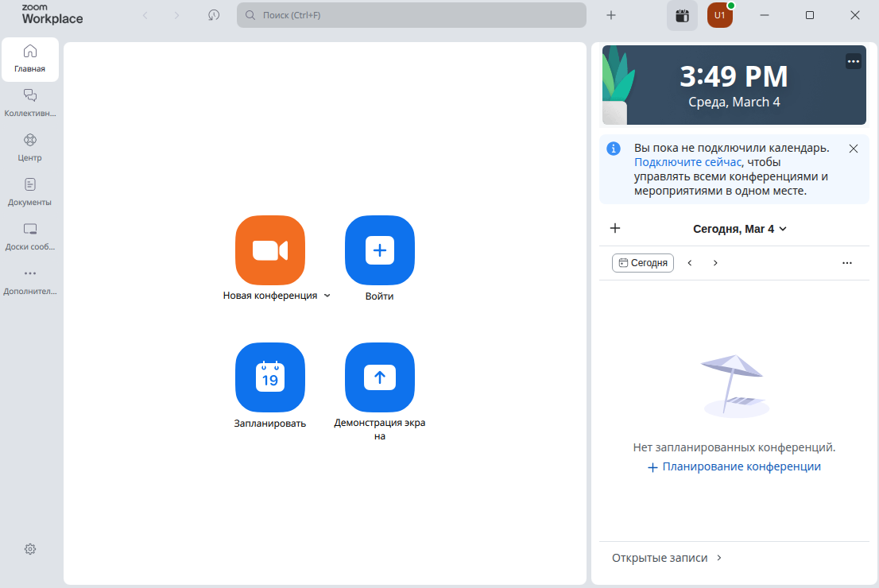Expand the Новая конференция dropdown arrow
879x588 pixels.
[327, 296]
